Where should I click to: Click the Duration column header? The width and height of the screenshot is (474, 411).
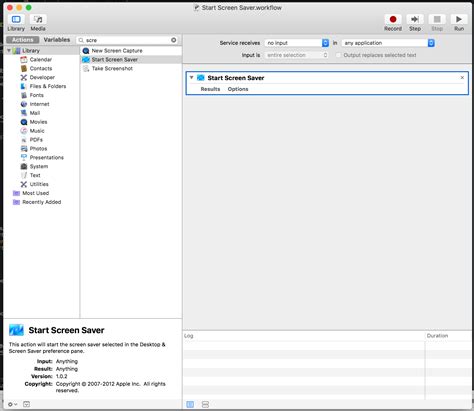(x=448, y=336)
